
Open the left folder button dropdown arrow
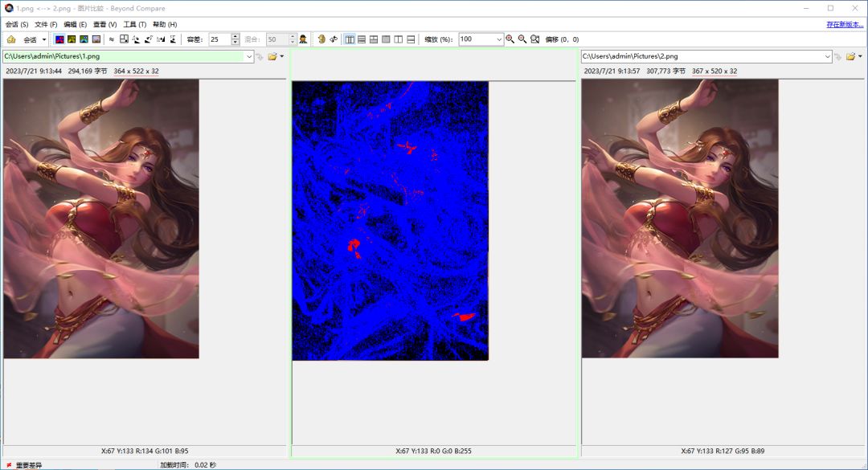(x=282, y=56)
